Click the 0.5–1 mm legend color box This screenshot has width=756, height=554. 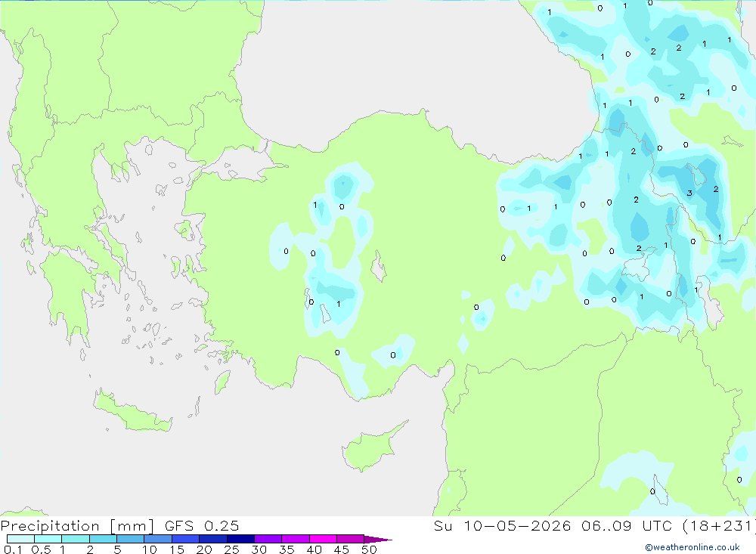[48, 539]
